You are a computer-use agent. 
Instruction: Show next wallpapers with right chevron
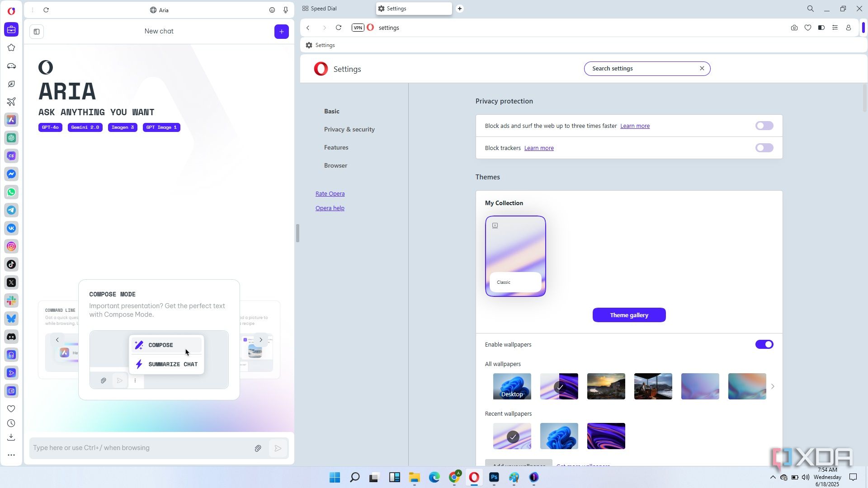773,386
